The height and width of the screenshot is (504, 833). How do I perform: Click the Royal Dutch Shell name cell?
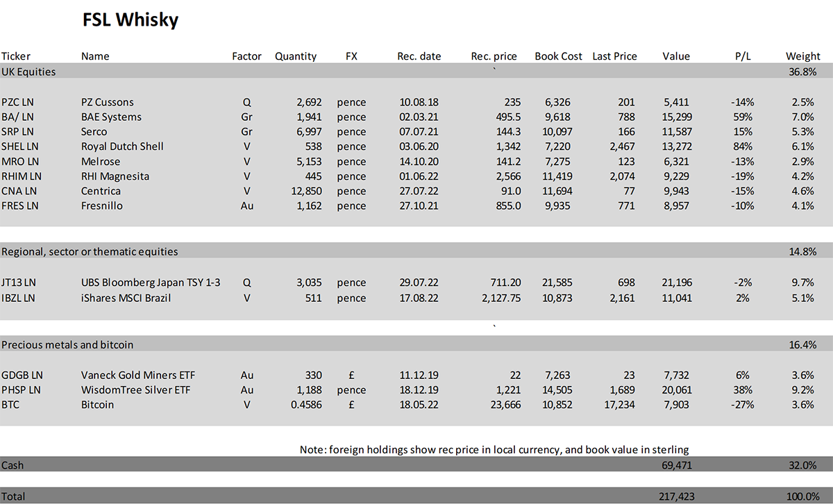[121, 146]
